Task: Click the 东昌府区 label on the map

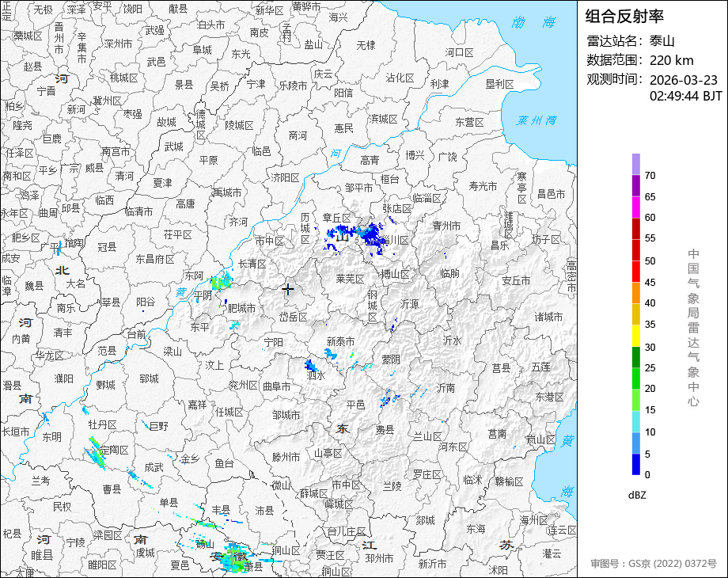Action: pos(155,259)
